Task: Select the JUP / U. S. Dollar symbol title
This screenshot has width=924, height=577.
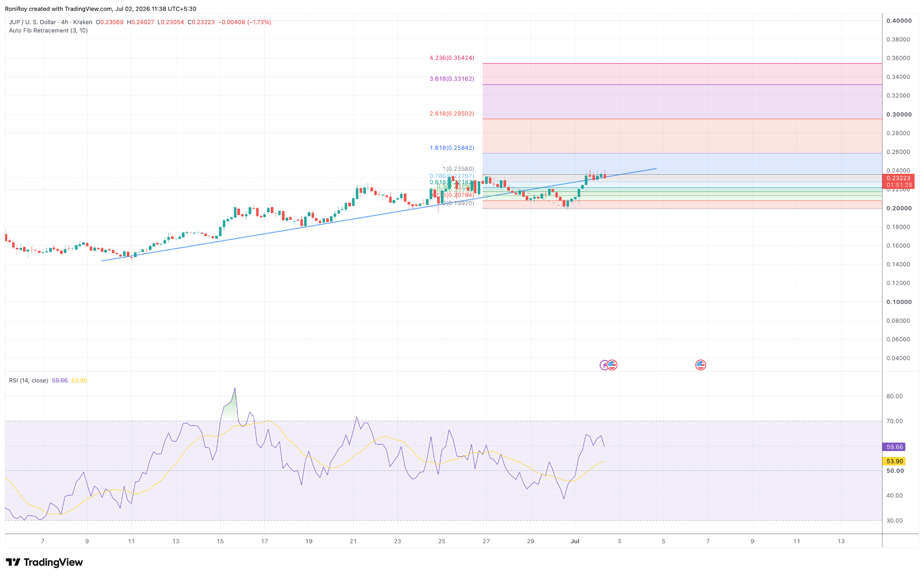Action: (32, 22)
